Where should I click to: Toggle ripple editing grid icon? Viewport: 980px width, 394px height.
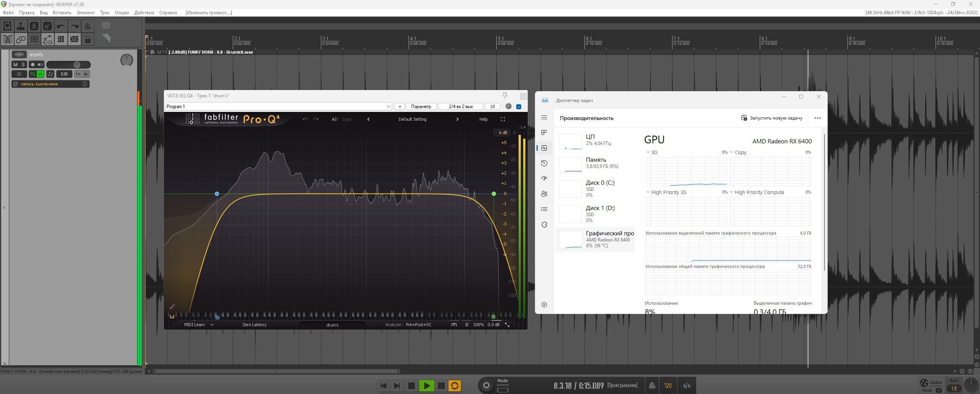pyautogui.click(x=34, y=39)
